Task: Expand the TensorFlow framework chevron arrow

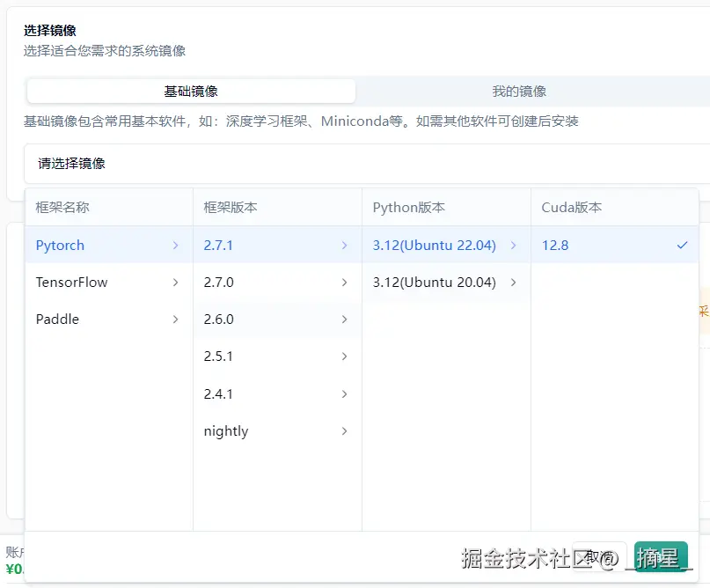Action: click(x=176, y=283)
